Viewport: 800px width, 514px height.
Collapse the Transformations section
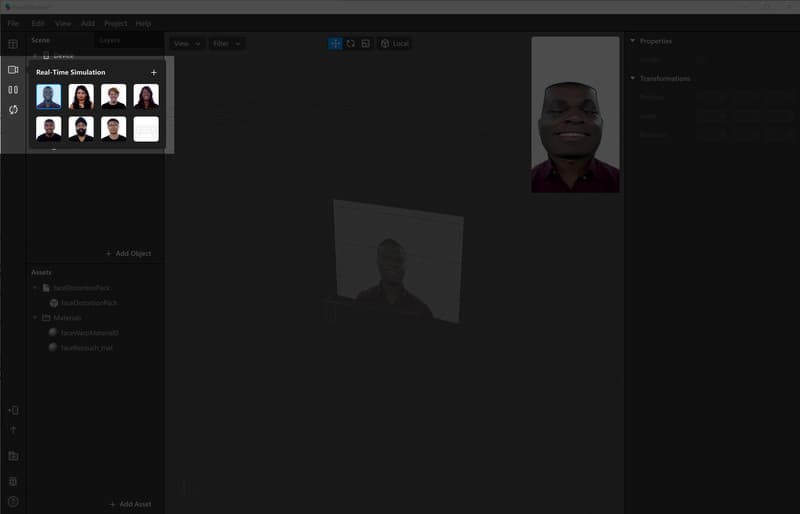633,78
